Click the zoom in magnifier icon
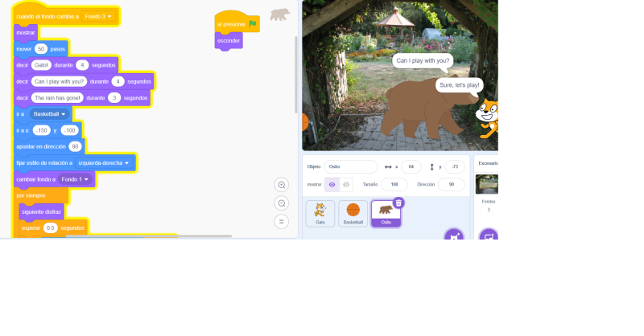Viewport: 644px width, 336px height. pyautogui.click(x=281, y=185)
